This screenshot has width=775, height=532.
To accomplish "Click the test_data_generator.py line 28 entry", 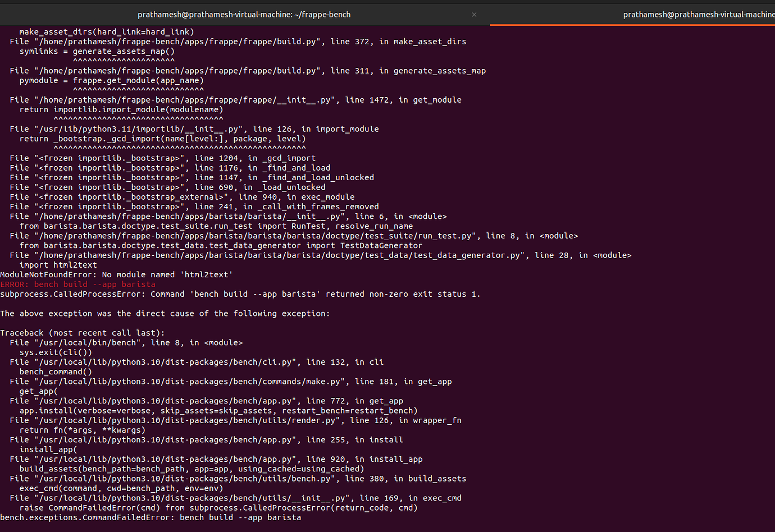I will click(x=321, y=255).
